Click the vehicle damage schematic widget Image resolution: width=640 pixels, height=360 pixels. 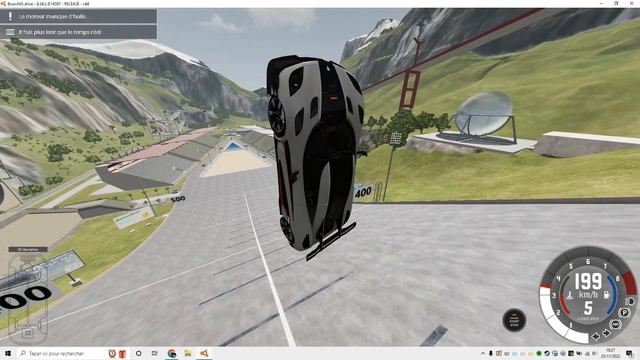pos(27,299)
